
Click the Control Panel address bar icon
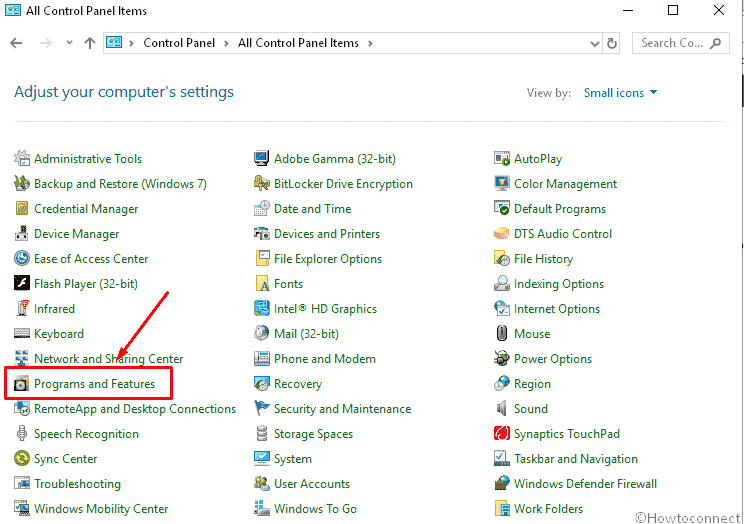click(x=114, y=43)
